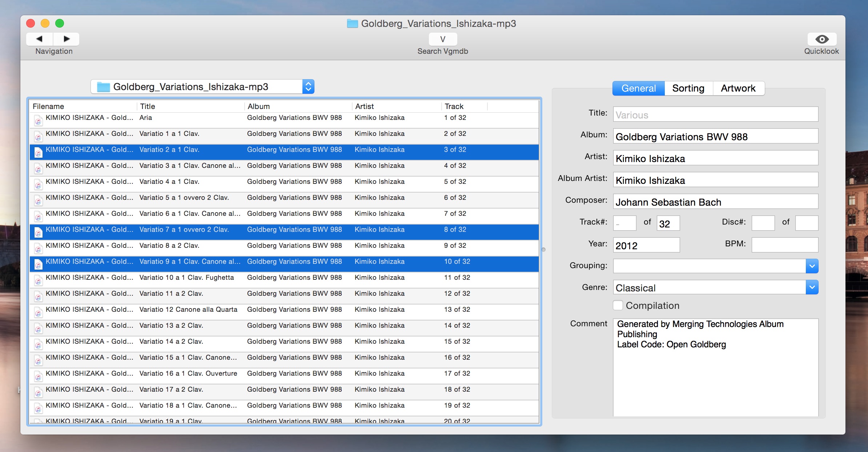Sort the list by Artist column header
The width and height of the screenshot is (868, 452).
[x=397, y=106]
